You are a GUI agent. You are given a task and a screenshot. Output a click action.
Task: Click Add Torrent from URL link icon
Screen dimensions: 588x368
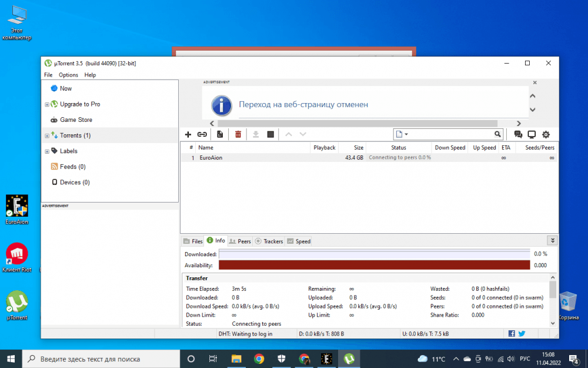pyautogui.click(x=202, y=135)
